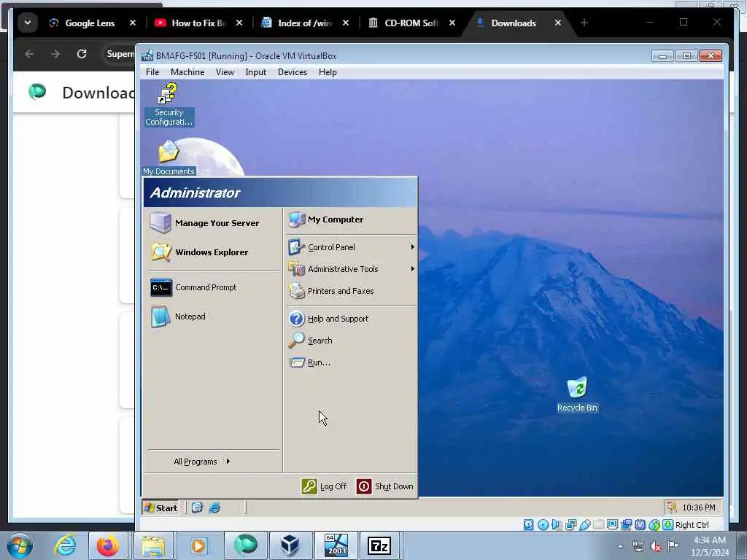Open VirtualBox Input menu
747x560 pixels.
point(256,72)
